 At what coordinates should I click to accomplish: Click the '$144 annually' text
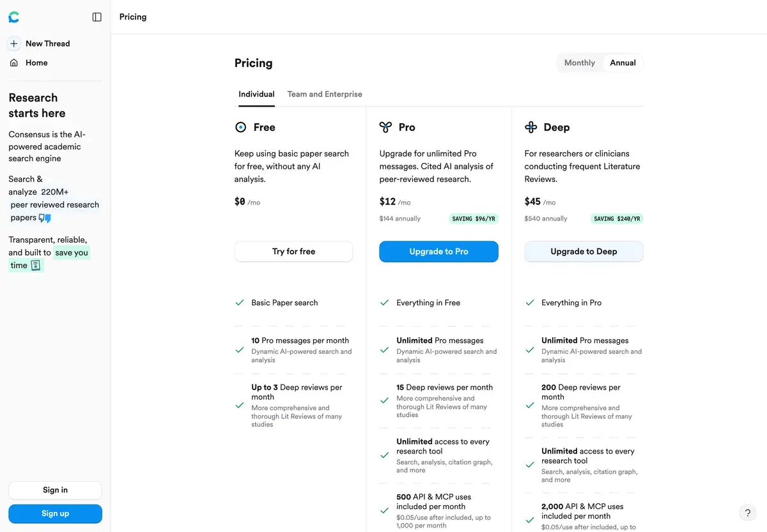400,218
